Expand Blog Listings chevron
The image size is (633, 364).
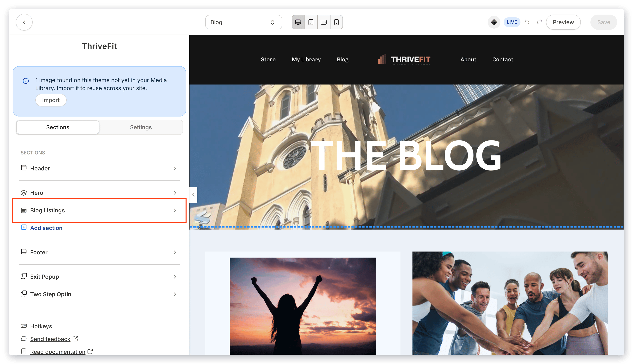click(175, 210)
